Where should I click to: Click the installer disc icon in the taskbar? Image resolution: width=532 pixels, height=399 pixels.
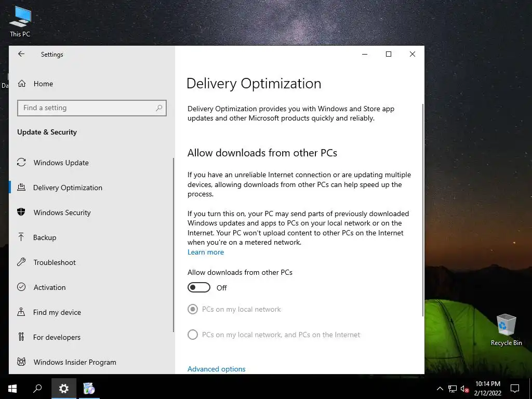tap(89, 389)
